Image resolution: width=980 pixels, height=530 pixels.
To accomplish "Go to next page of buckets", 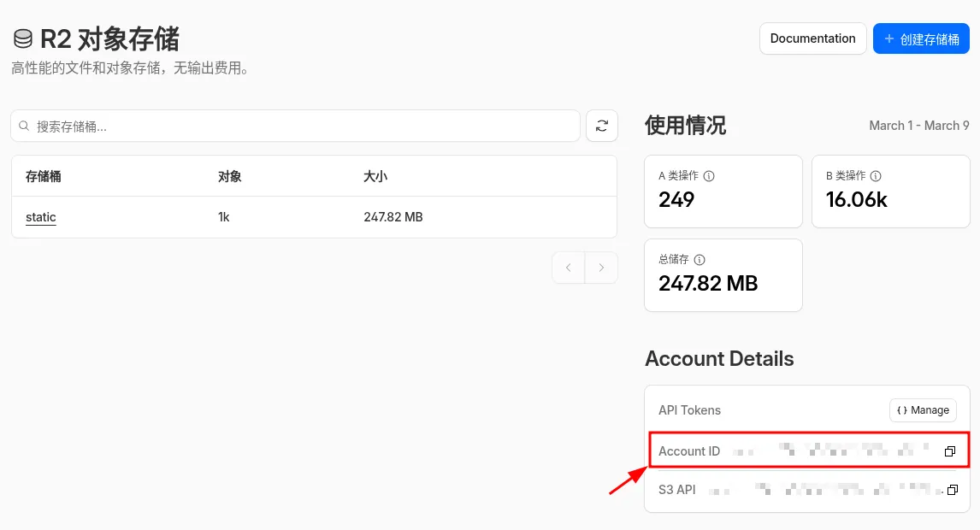I will pos(601,268).
